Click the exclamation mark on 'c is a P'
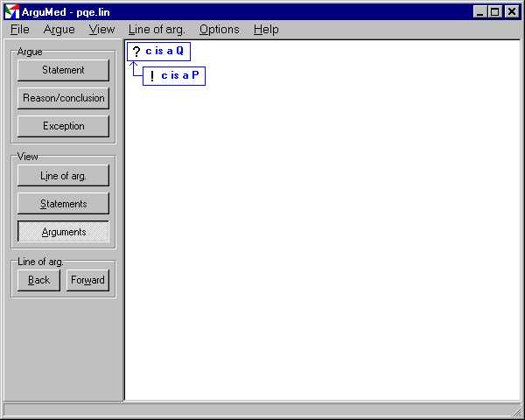The image size is (525, 420). click(x=152, y=76)
